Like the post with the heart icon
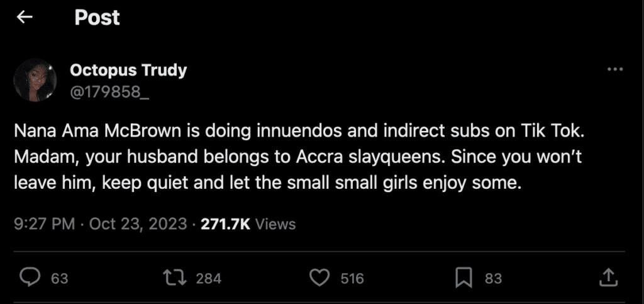The image size is (644, 304). 321,278
